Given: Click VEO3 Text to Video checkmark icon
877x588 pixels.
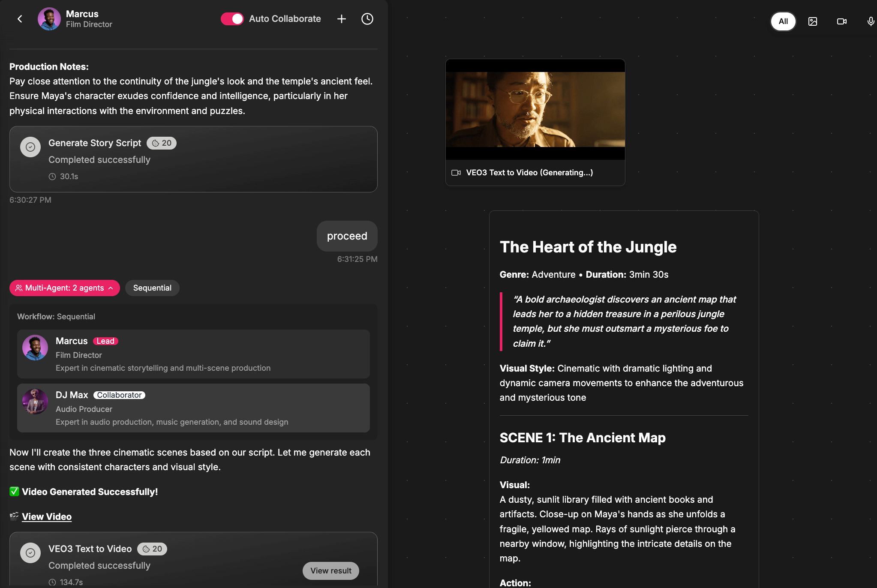Looking at the screenshot, I should 30,553.
